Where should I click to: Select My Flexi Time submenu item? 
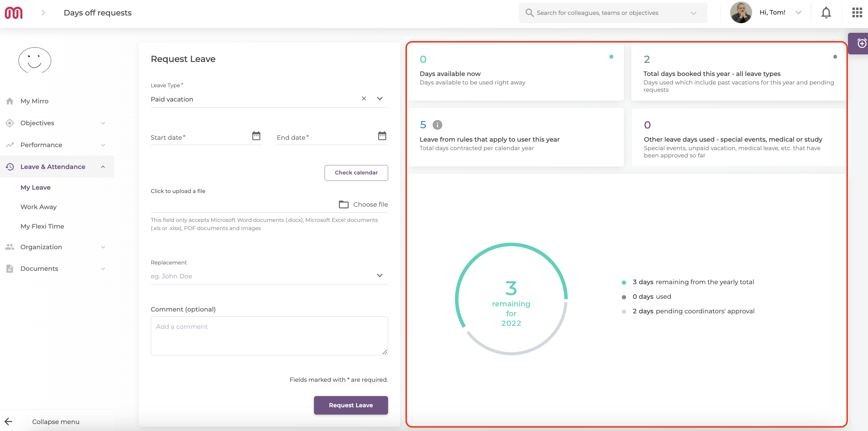click(42, 226)
